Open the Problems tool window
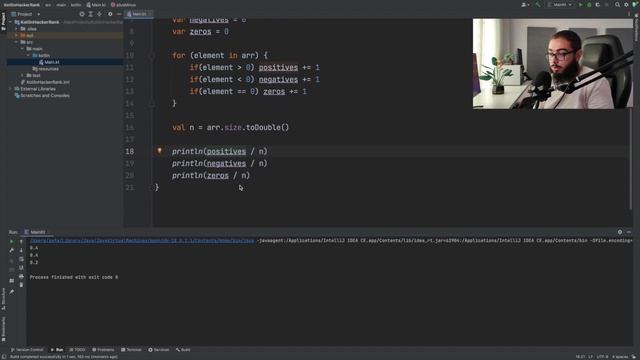640x360 pixels. pyautogui.click(x=103, y=350)
